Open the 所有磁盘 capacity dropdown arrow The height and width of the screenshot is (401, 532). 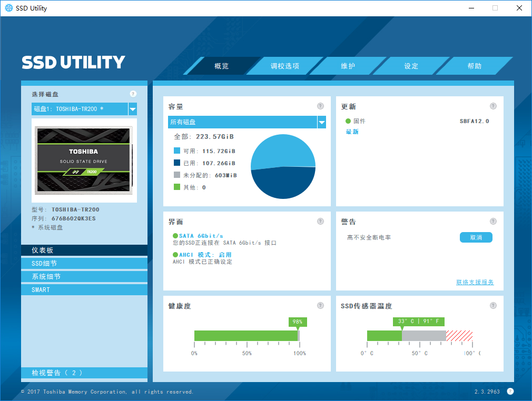[x=322, y=122]
